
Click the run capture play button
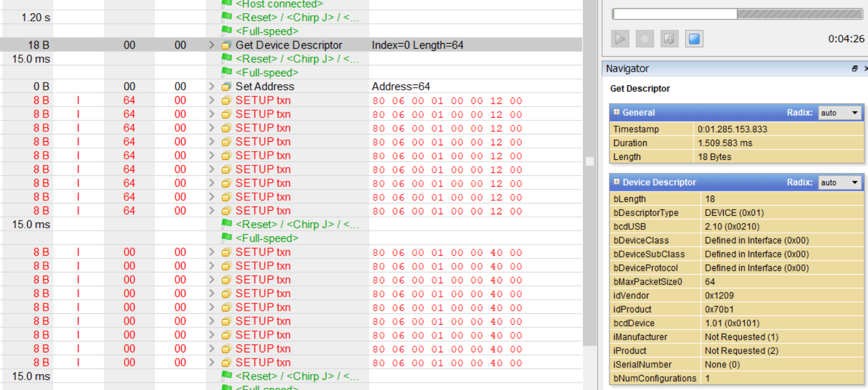tap(620, 39)
